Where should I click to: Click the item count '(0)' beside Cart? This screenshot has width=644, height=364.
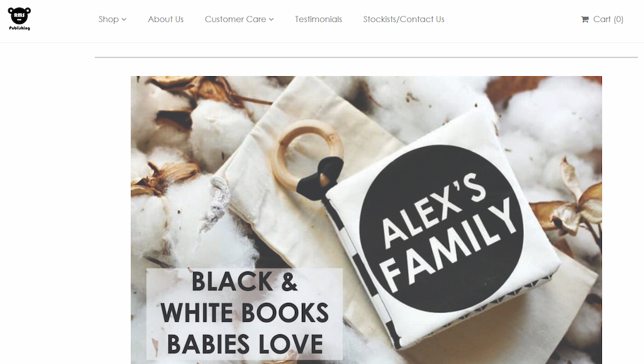619,20
